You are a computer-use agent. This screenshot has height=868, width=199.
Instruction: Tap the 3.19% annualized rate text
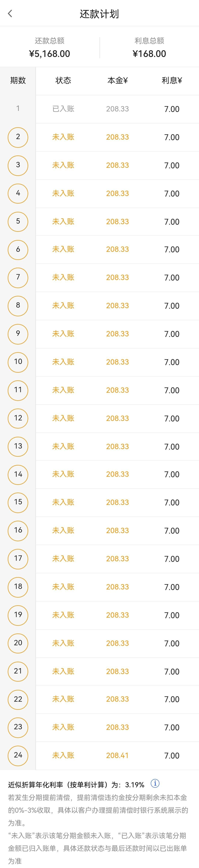click(x=135, y=785)
